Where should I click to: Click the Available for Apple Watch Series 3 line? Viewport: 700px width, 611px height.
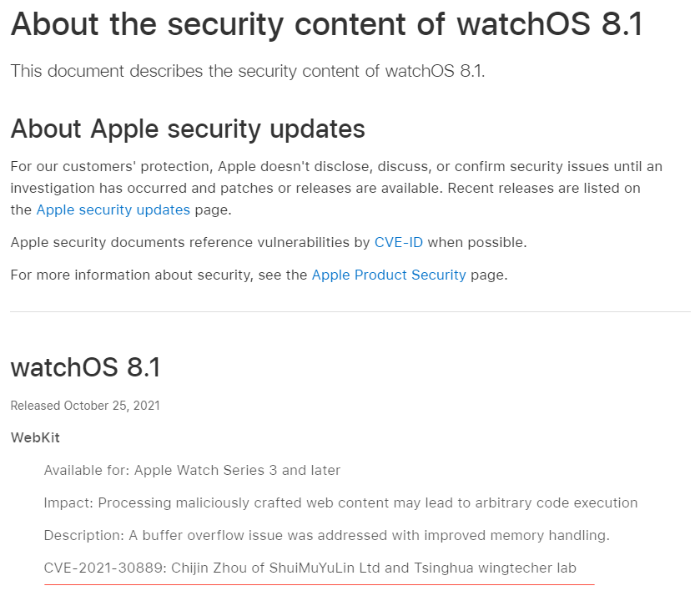click(x=192, y=470)
